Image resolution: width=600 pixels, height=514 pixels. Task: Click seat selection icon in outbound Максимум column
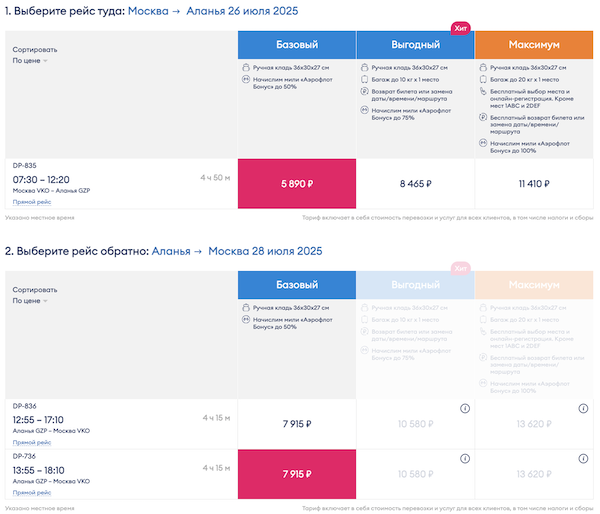coord(482,90)
